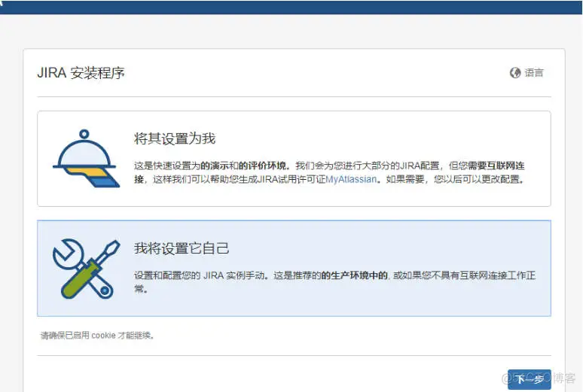Click the JIRA 安装程序 heading
The image size is (583, 392).
[x=81, y=73]
